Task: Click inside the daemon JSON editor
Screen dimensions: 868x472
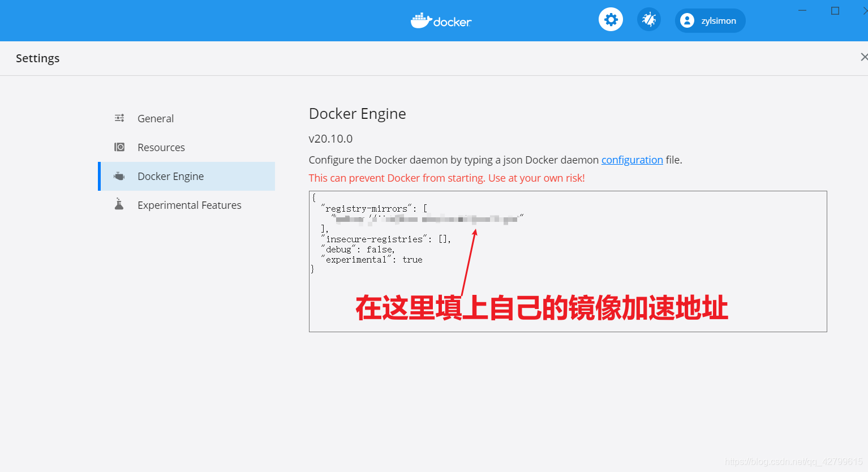Action: pos(568,261)
